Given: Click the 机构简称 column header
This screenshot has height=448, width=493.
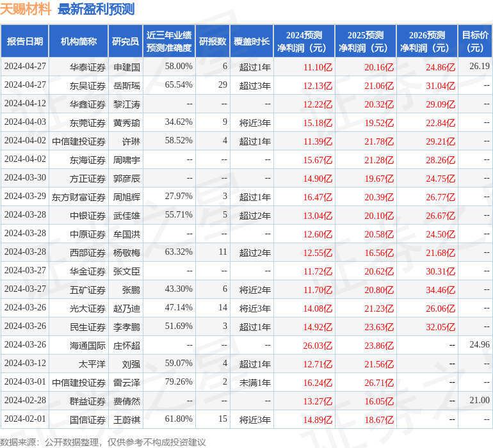Looking at the screenshot, I should pyautogui.click(x=79, y=42).
